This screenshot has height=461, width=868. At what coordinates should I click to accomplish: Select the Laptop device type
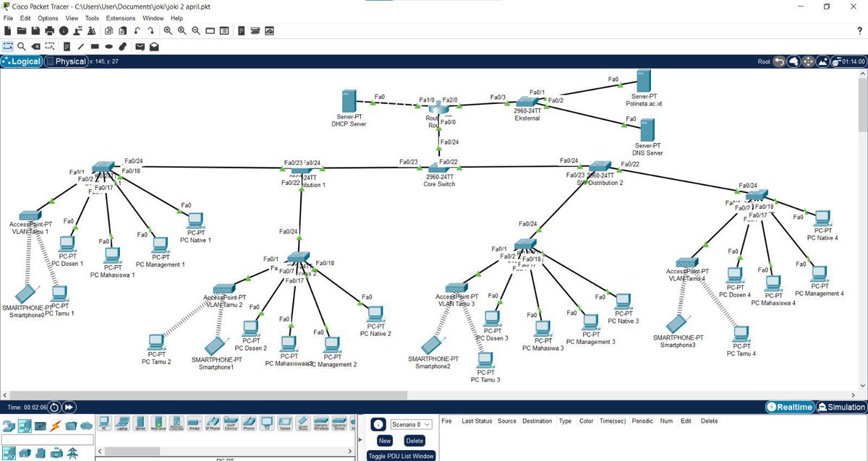tap(122, 425)
